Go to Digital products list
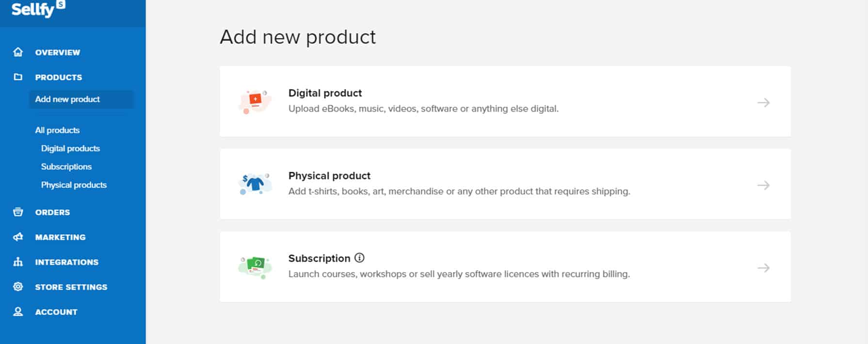The image size is (868, 344). point(70,148)
